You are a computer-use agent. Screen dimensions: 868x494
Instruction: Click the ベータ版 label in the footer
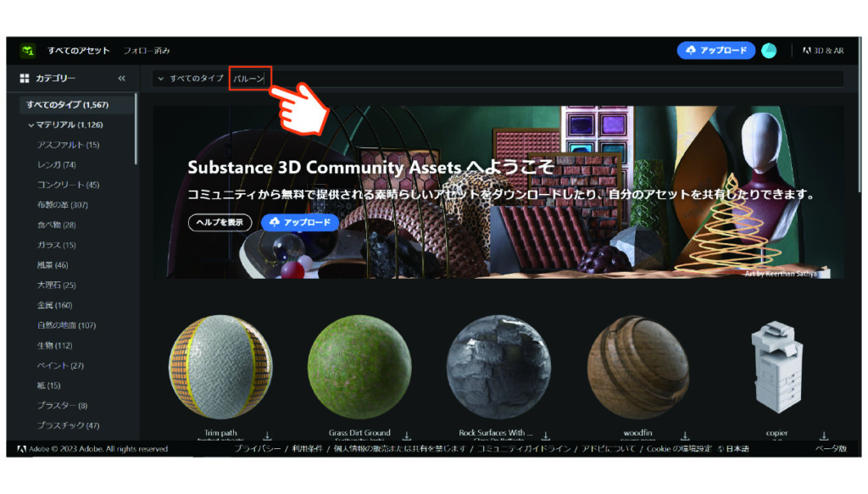pyautogui.click(x=831, y=448)
